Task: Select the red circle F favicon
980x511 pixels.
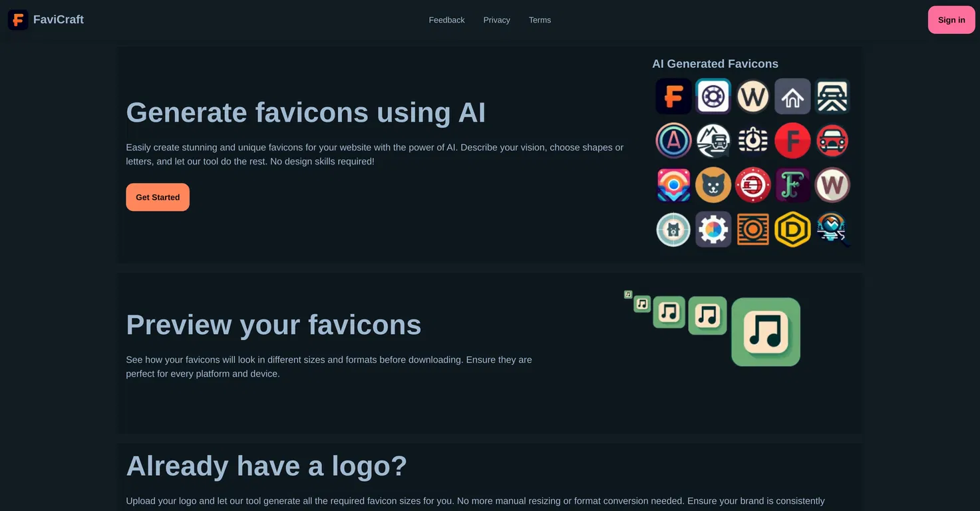Action: 793,140
